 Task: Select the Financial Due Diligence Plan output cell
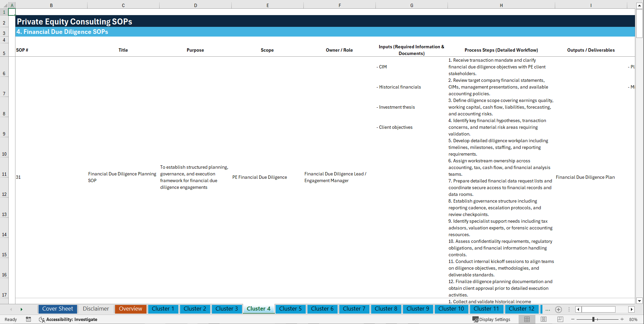pyautogui.click(x=591, y=177)
